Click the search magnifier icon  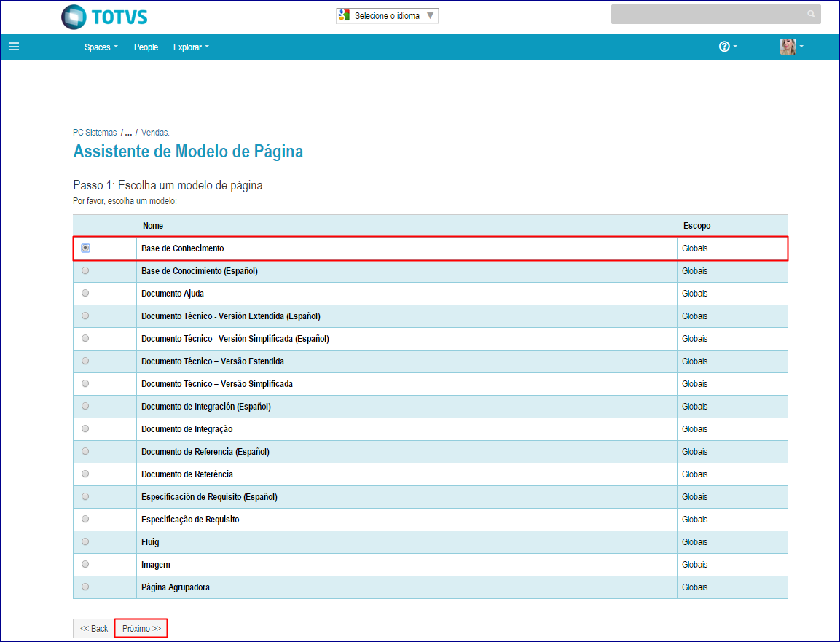pos(811,14)
